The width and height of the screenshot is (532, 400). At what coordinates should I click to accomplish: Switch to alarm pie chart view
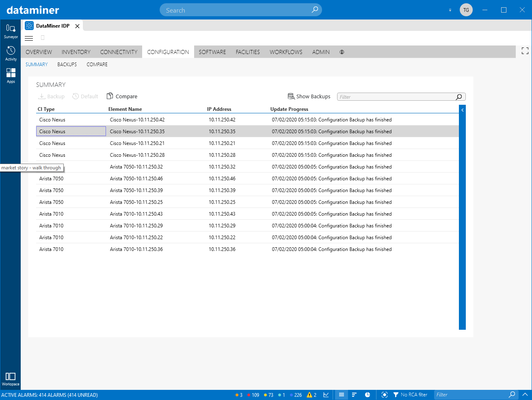[x=368, y=395]
